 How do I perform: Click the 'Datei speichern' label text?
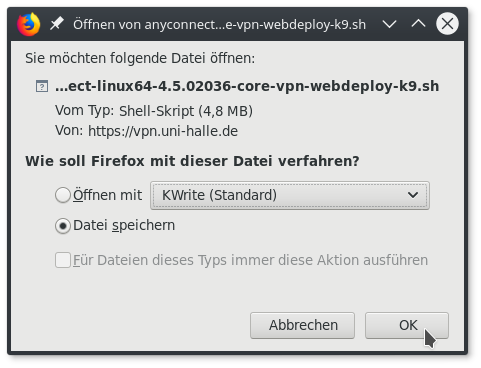point(124,226)
